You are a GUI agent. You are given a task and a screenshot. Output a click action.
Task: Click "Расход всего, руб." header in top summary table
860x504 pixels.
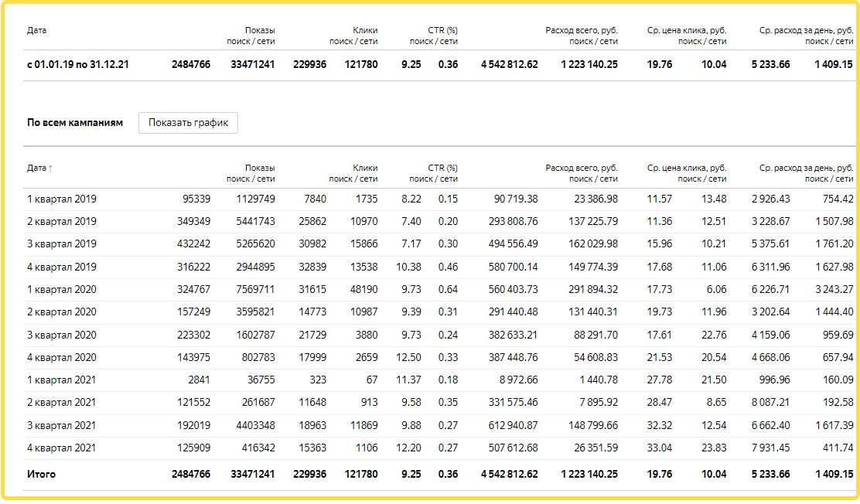[x=581, y=31]
